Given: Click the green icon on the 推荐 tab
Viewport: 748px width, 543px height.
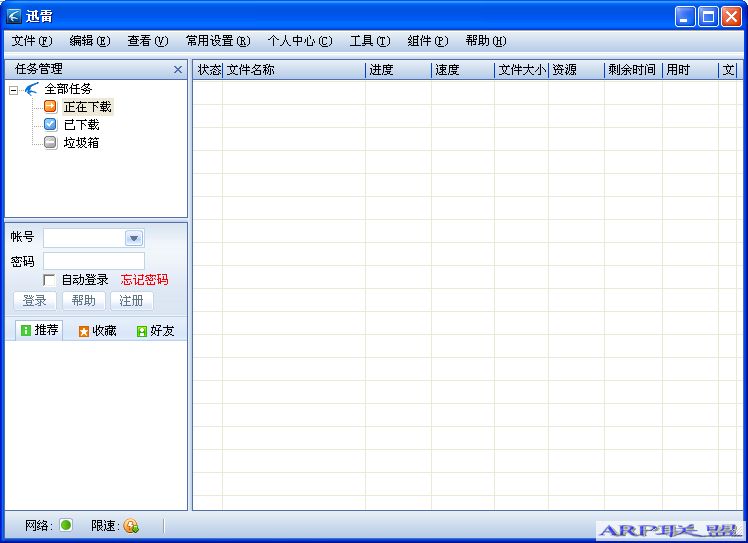Looking at the screenshot, I should pyautogui.click(x=26, y=330).
